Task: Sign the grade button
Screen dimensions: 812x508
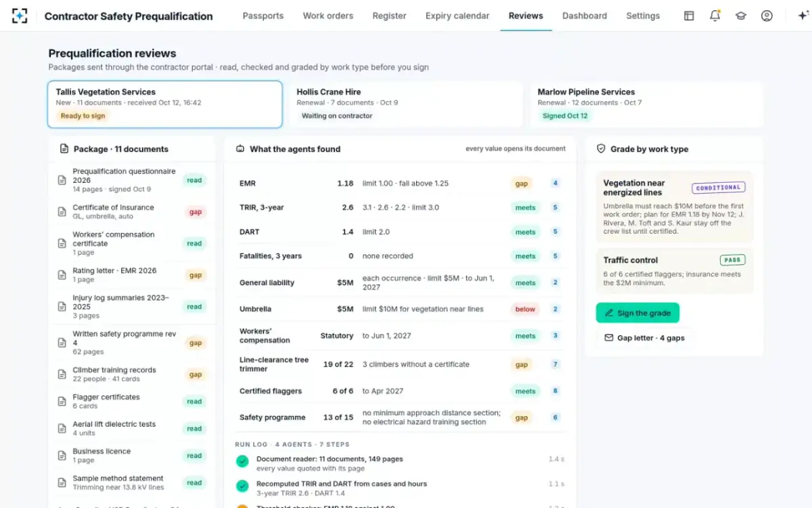Action: 637,313
